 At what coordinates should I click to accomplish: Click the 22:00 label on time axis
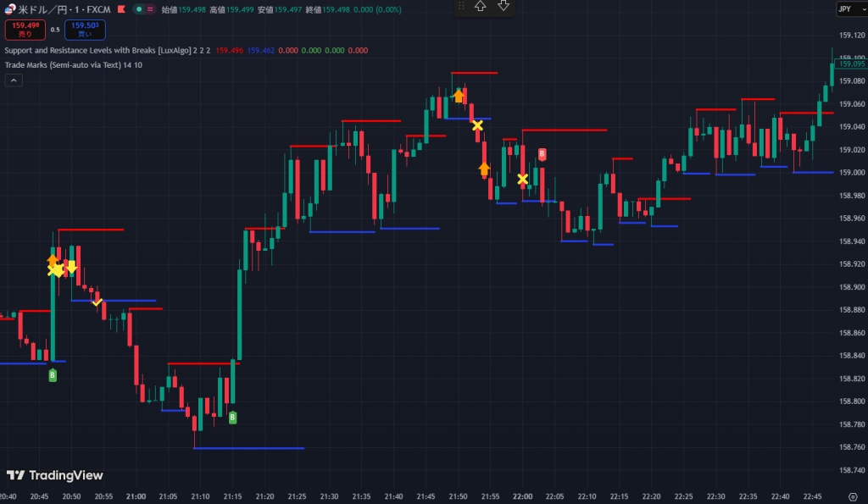[x=522, y=496]
